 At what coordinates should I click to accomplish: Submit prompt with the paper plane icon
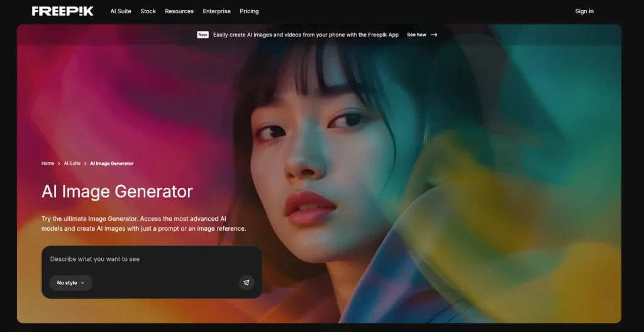[x=247, y=283]
